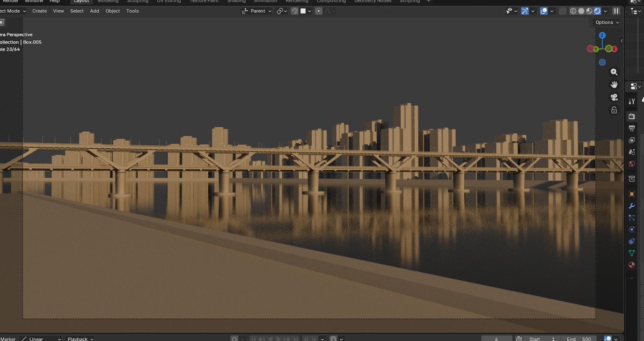The height and width of the screenshot is (341, 644).
Task: Click the End frame field showing 500
Action: pos(579,339)
